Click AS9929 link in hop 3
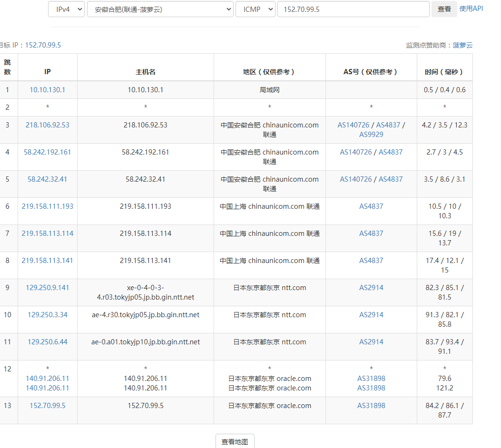Image resolution: width=501 pixels, height=448 pixels. click(x=371, y=135)
